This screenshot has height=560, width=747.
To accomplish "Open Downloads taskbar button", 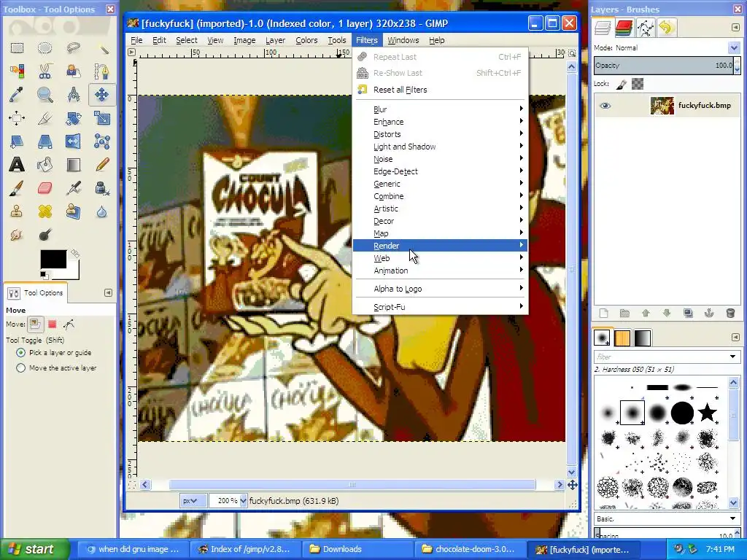I will pos(358,549).
